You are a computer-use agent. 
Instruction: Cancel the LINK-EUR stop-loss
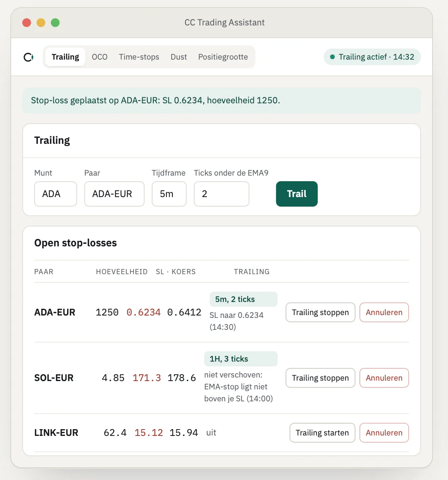click(x=384, y=433)
